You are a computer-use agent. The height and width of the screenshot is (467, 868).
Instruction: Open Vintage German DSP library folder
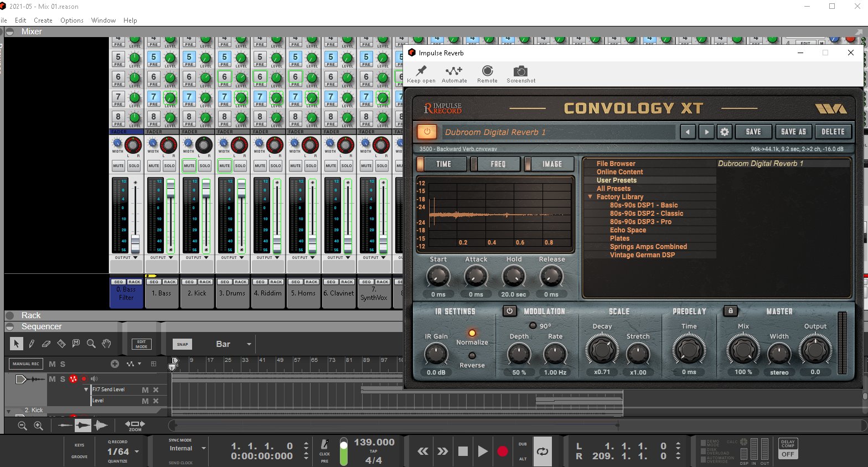(642, 255)
